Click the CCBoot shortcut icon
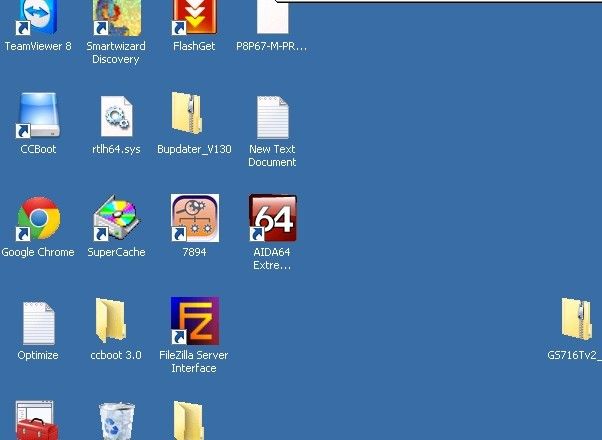The width and height of the screenshot is (602, 440). (38, 115)
